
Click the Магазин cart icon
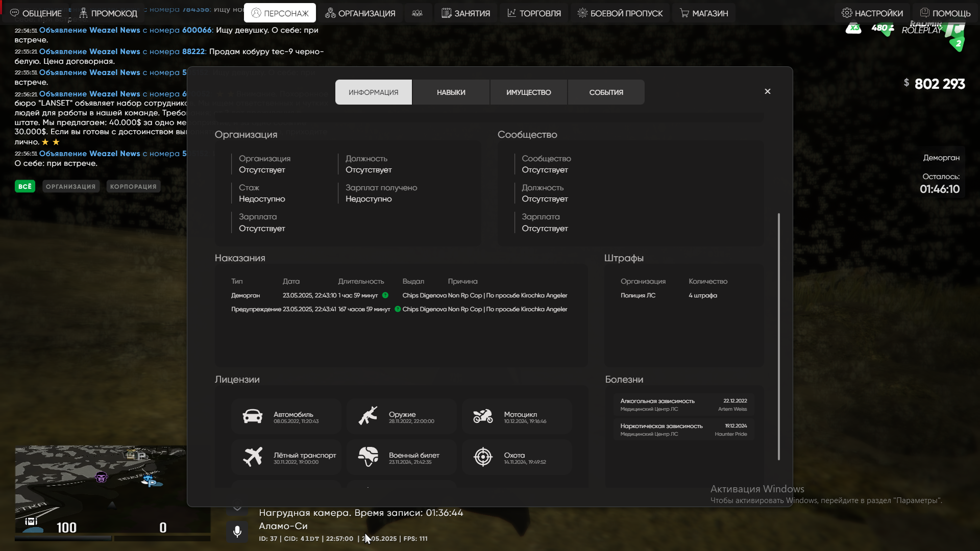(x=684, y=13)
